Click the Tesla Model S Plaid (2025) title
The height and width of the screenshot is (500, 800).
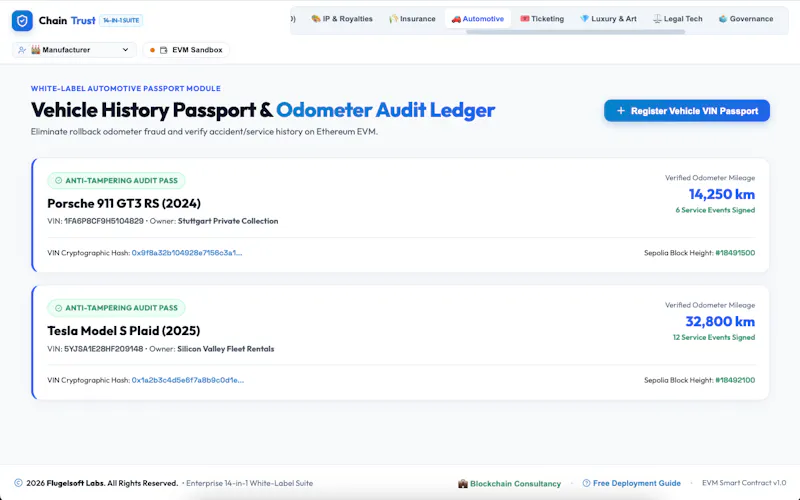(x=123, y=331)
